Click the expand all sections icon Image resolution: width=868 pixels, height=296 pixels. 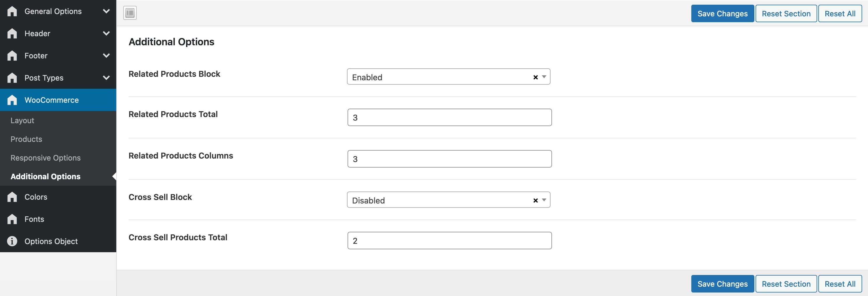point(130,13)
